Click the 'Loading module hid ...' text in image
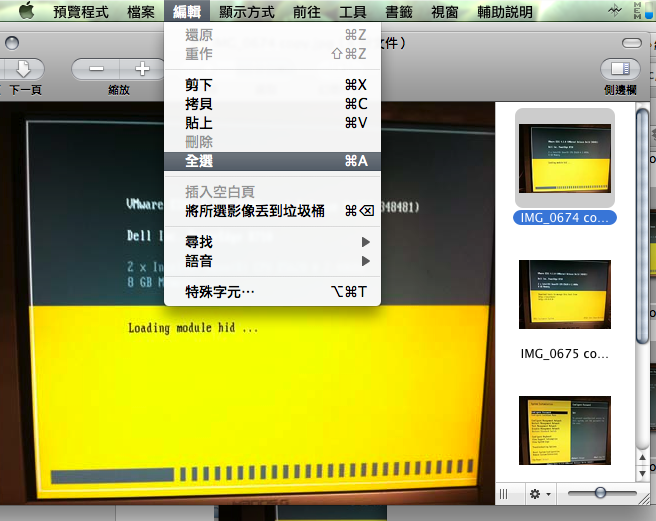This screenshot has width=656, height=521. pos(193,328)
